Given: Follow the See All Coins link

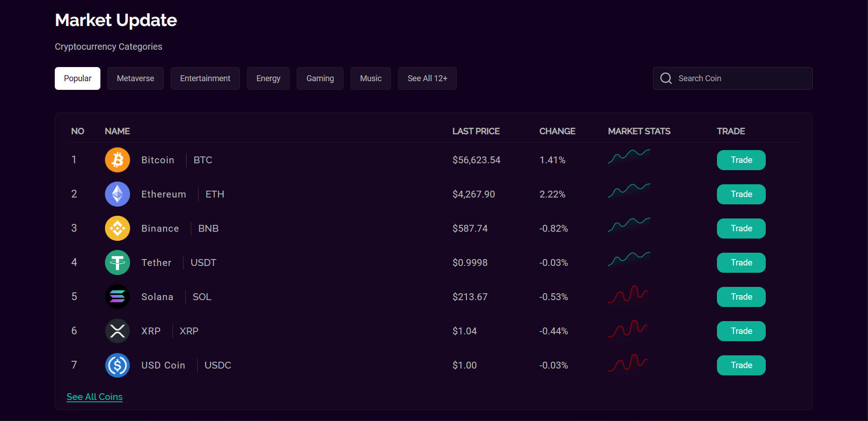Looking at the screenshot, I should (x=94, y=397).
